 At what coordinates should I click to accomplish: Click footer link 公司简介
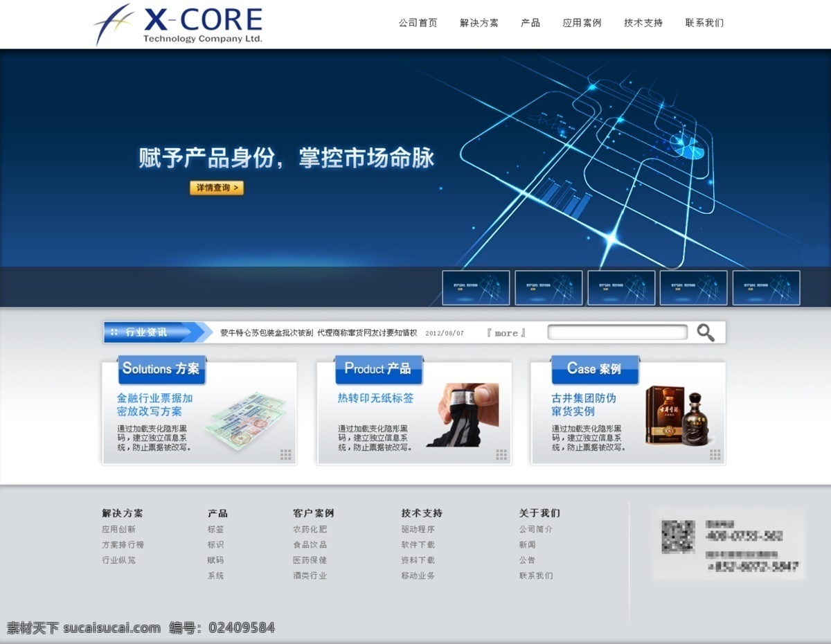pyautogui.click(x=536, y=529)
